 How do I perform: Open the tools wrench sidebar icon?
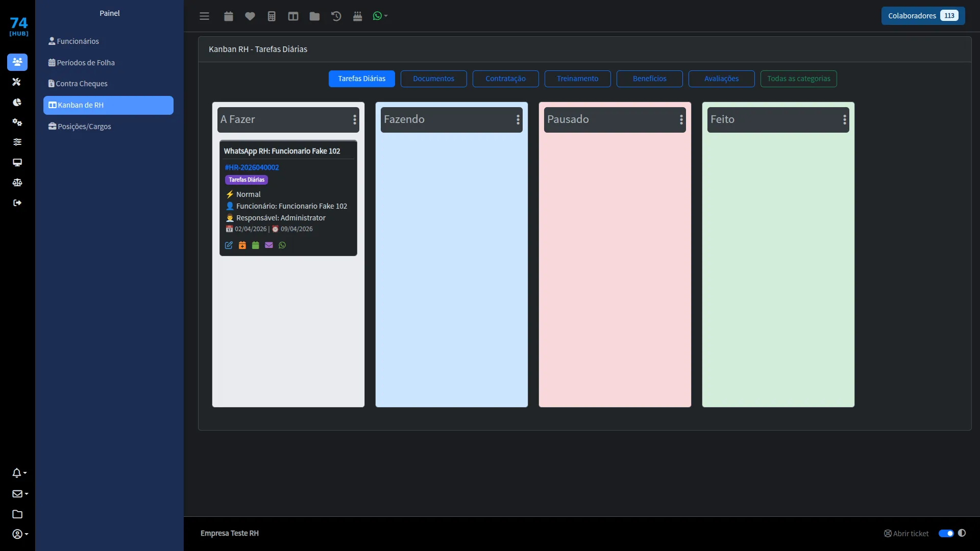click(x=17, y=82)
